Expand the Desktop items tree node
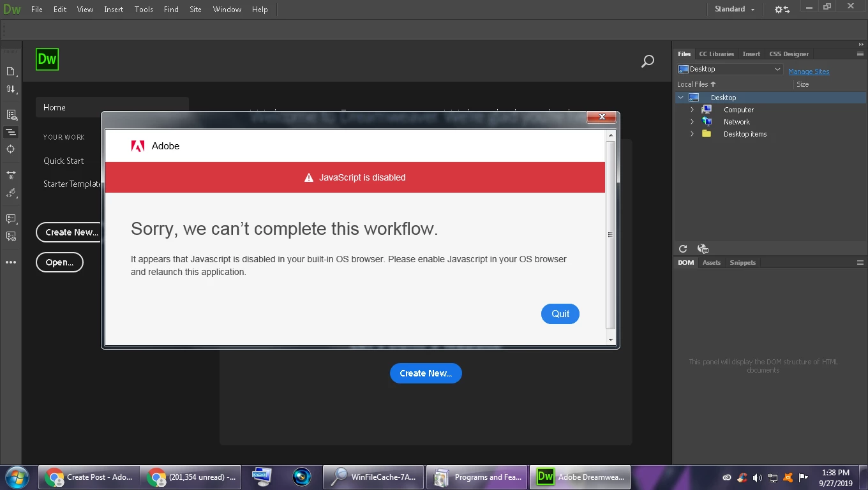 point(692,134)
